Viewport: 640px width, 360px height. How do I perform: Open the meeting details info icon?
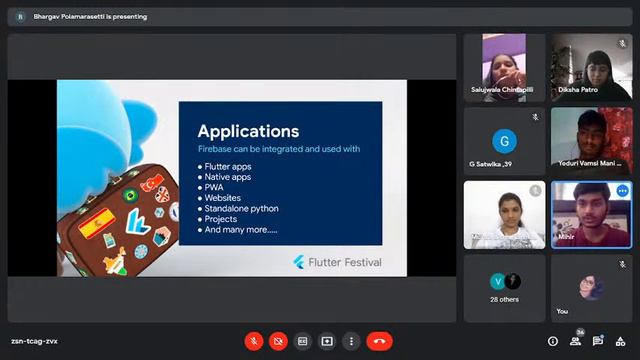[553, 341]
